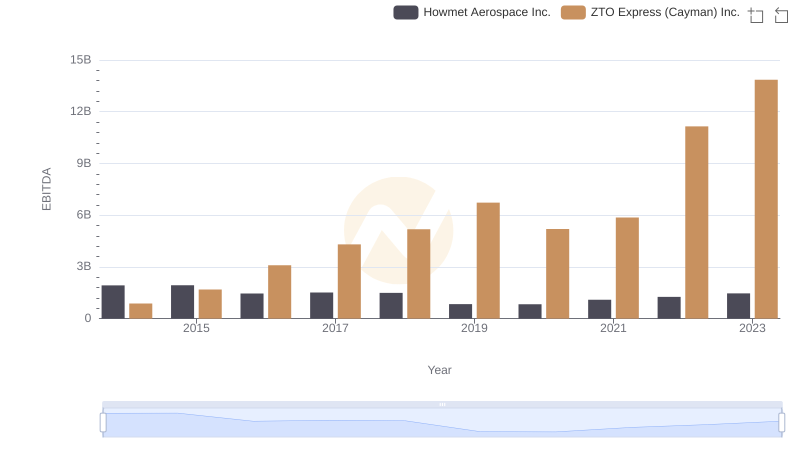Image resolution: width=800 pixels, height=461 pixels.
Task: Select the ZTO Express 2014 bar
Action: (x=141, y=311)
